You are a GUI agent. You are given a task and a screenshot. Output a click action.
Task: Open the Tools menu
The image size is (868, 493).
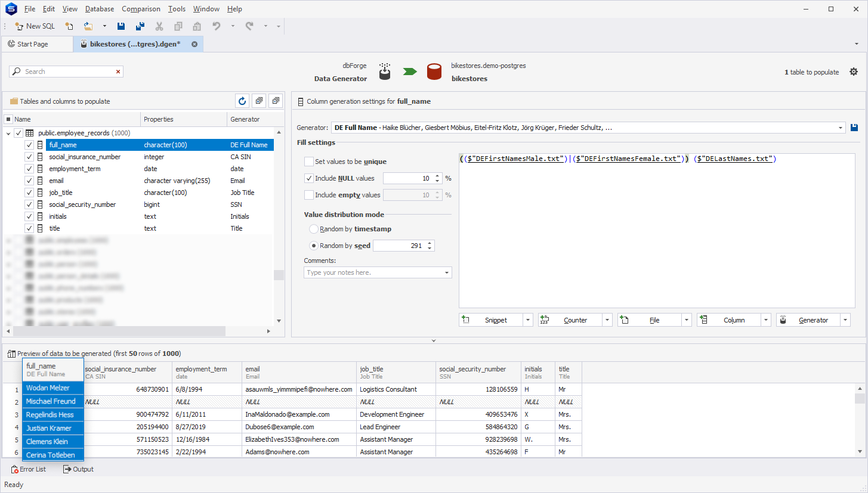click(177, 9)
